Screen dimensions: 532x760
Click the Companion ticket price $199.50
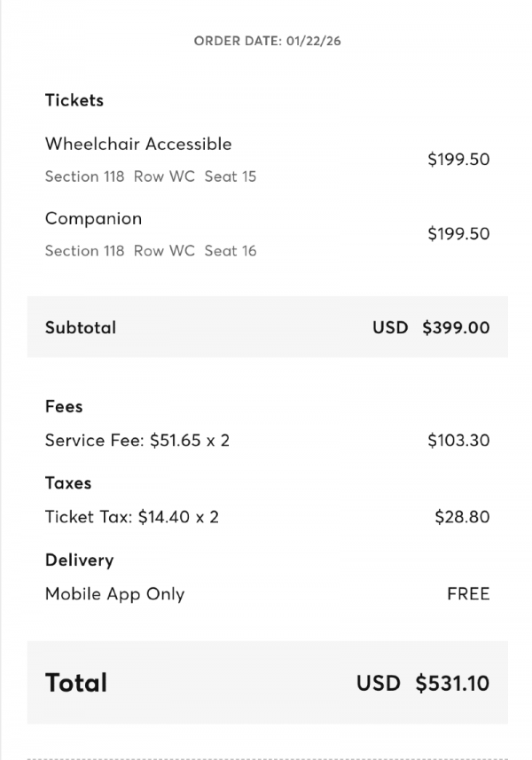458,234
